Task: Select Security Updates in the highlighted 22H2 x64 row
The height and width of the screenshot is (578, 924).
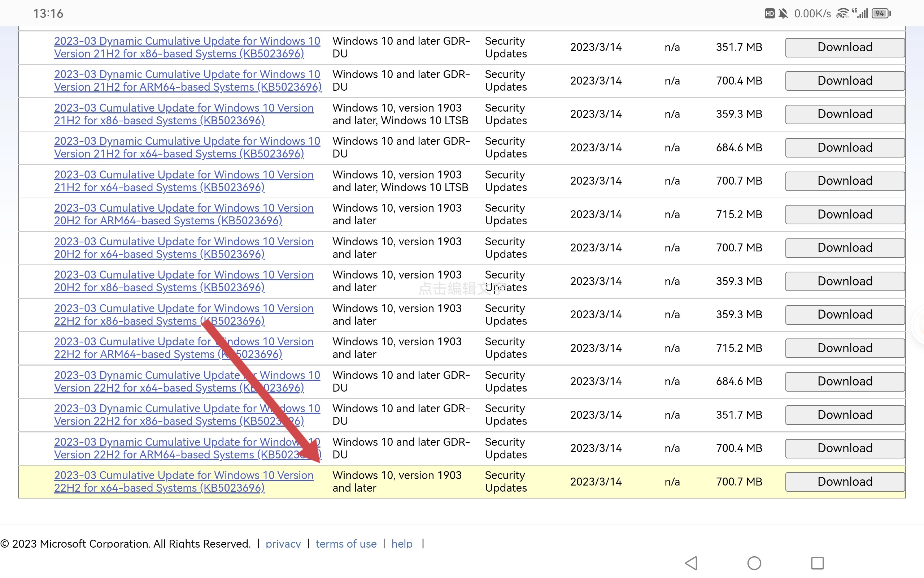Action: (x=506, y=482)
